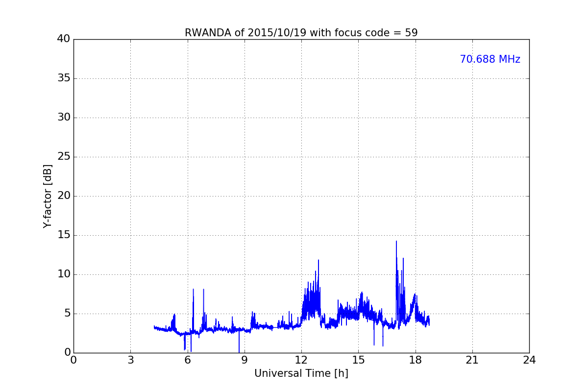588x392 pixels.
Task: Click y-axis tick label 5
Action: (67, 314)
